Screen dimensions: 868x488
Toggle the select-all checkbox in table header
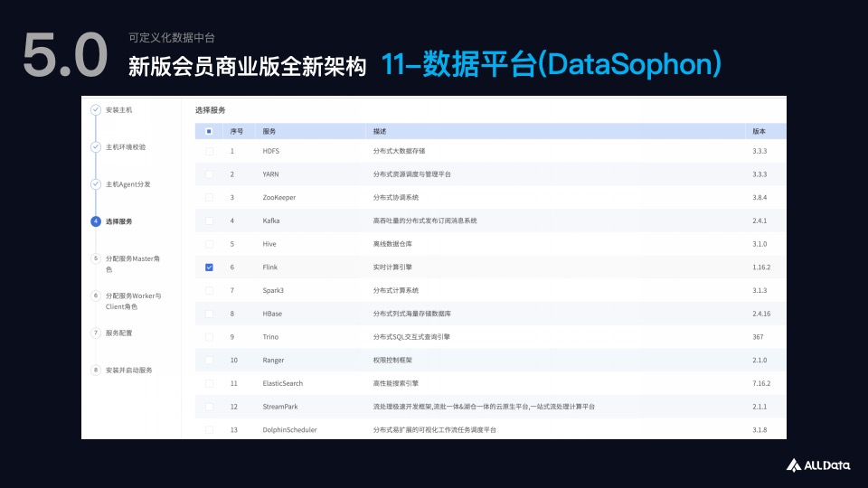[x=209, y=131]
